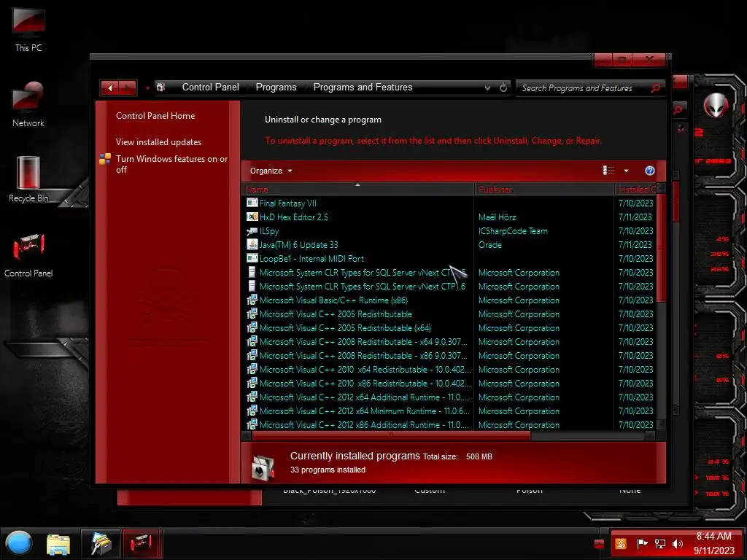The height and width of the screenshot is (560, 747).
Task: Click Programs in the breadcrumb
Action: [276, 87]
